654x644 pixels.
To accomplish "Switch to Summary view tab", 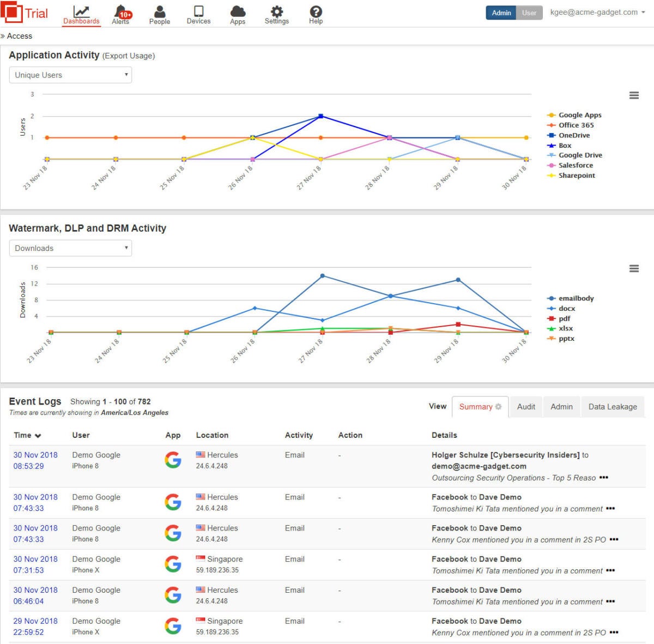I will pyautogui.click(x=480, y=407).
